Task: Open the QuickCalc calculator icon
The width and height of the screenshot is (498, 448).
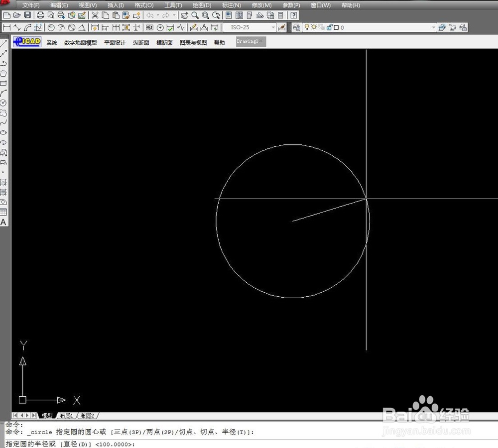Action: point(280,15)
